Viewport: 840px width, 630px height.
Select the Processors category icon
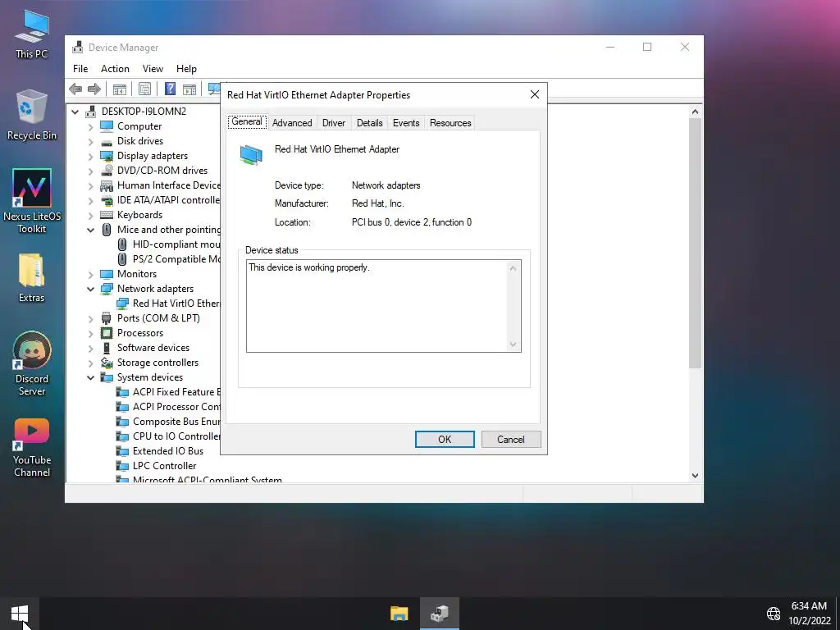coord(107,333)
